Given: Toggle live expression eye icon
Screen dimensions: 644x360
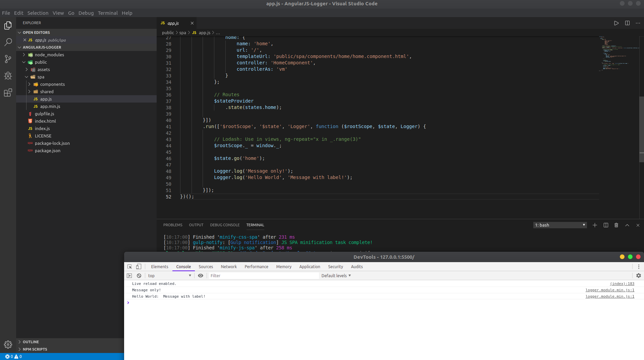Looking at the screenshot, I should pos(201,276).
